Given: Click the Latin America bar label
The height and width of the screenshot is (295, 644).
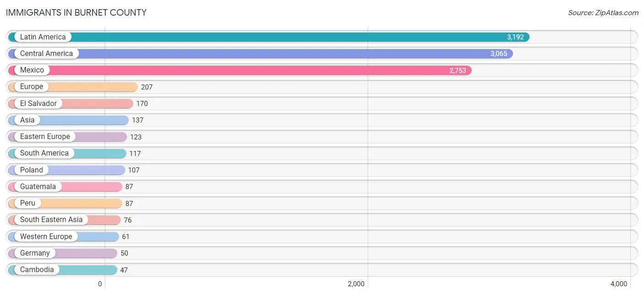Looking at the screenshot, I should [x=43, y=37].
